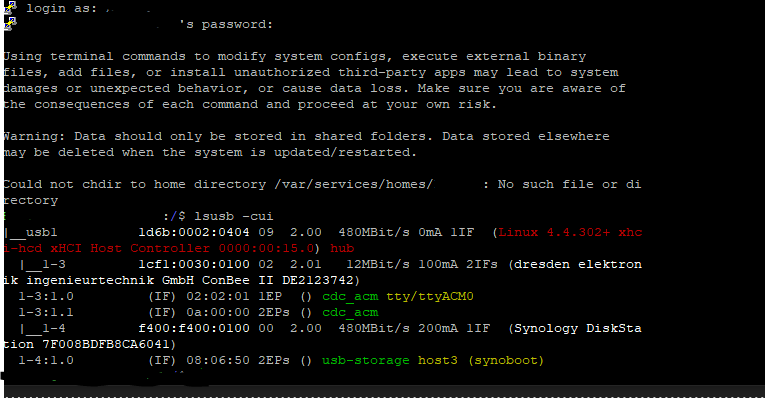
Task: Click the 1cf1:0030:0100 device ID
Action: point(194,264)
